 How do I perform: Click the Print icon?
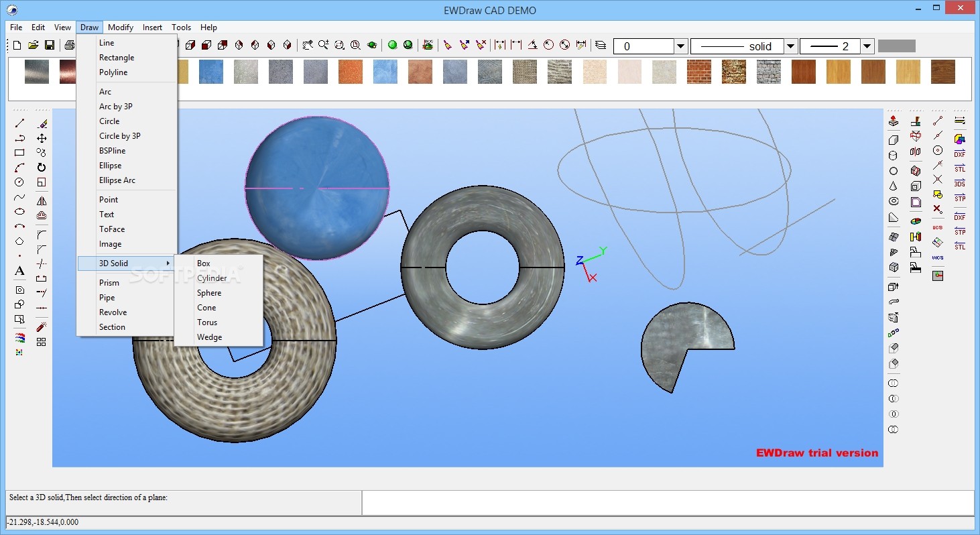[x=69, y=45]
